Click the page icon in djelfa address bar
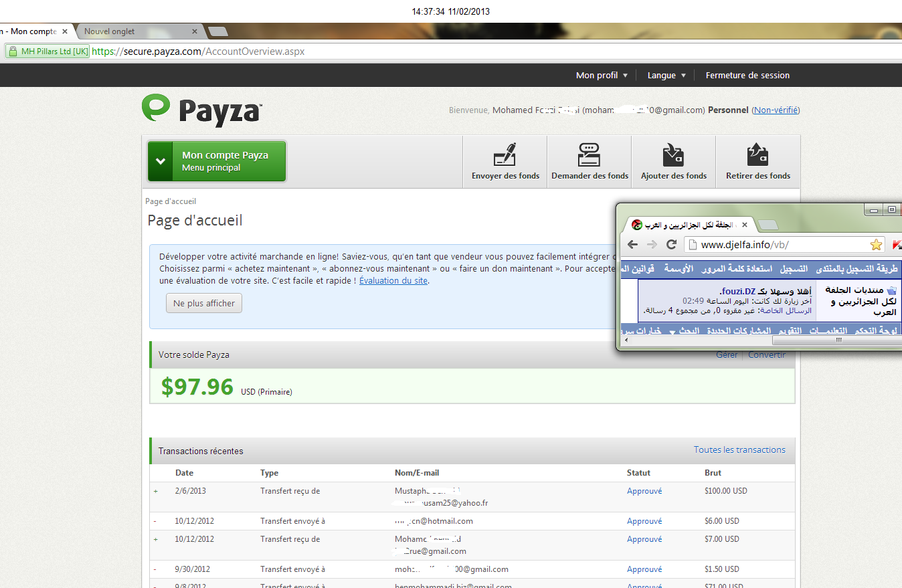902x588 pixels. pos(693,245)
